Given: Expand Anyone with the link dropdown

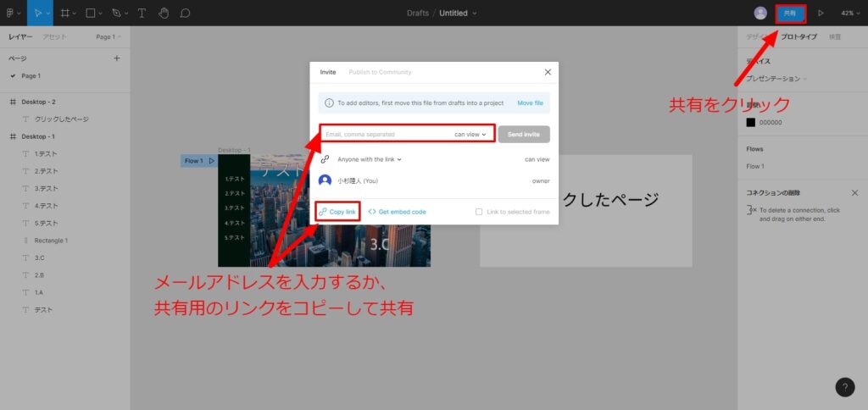Looking at the screenshot, I should [x=369, y=159].
